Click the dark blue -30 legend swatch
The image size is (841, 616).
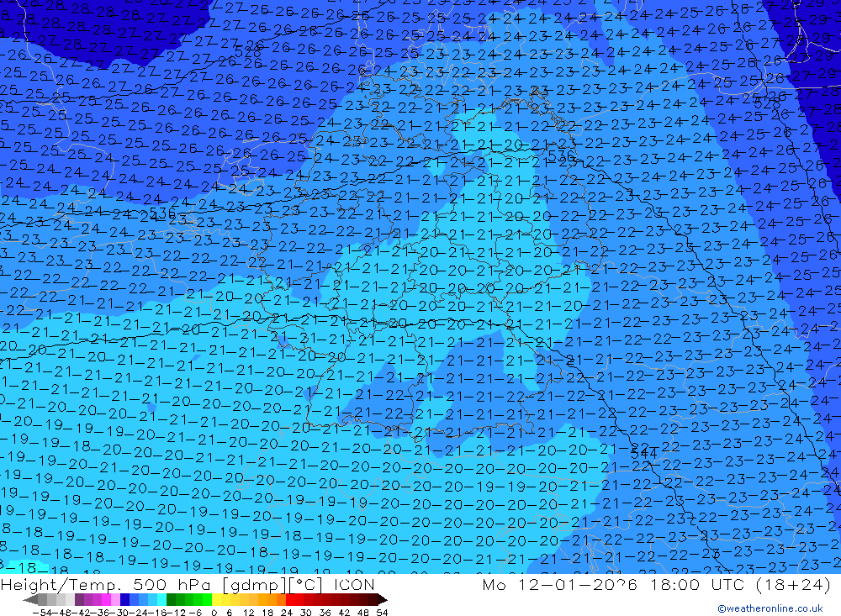pos(124,600)
